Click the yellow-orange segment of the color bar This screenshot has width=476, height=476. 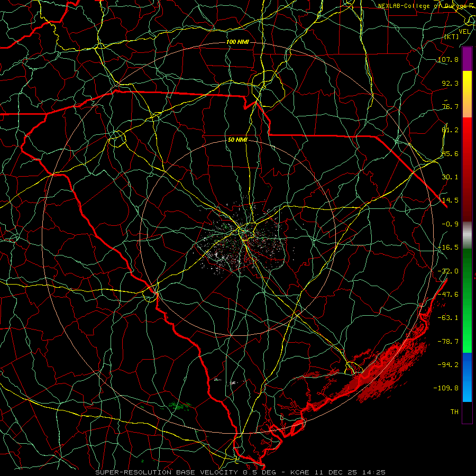coord(467,94)
